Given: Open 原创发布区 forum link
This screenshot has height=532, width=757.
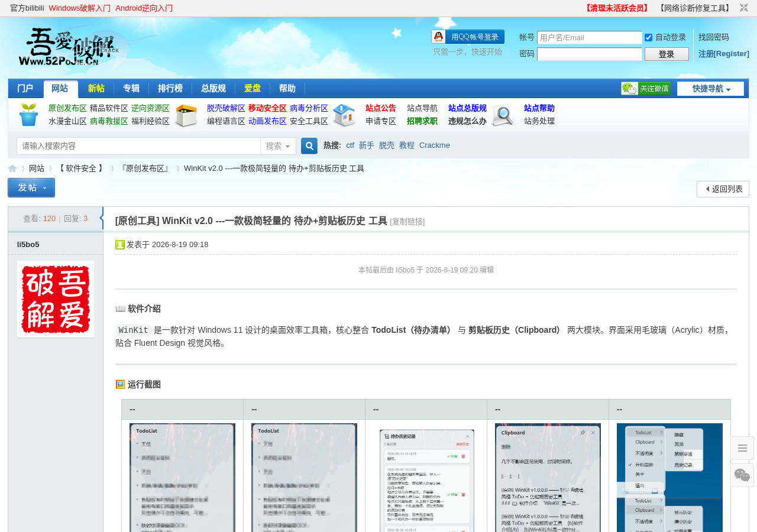Looking at the screenshot, I should point(67,108).
